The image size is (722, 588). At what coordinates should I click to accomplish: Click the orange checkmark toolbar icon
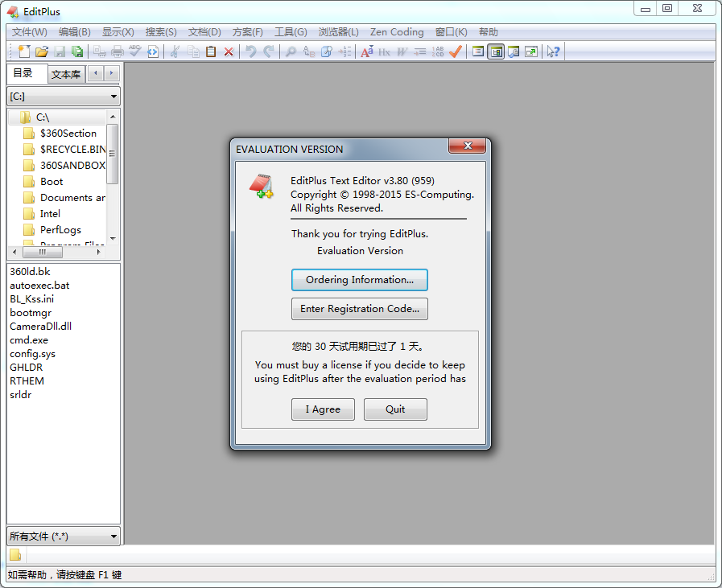click(x=456, y=51)
